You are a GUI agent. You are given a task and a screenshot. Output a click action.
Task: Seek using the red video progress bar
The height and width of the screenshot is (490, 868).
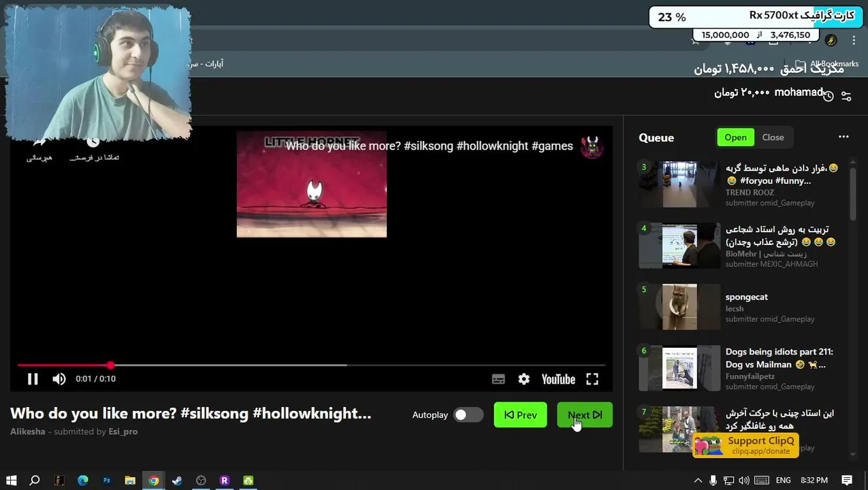coord(311,365)
